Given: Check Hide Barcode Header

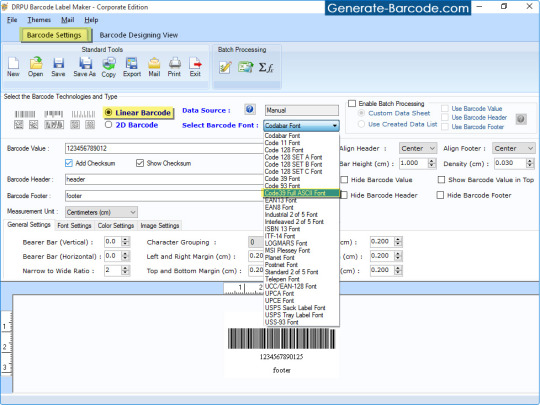Looking at the screenshot, I should pyautogui.click(x=344, y=195).
